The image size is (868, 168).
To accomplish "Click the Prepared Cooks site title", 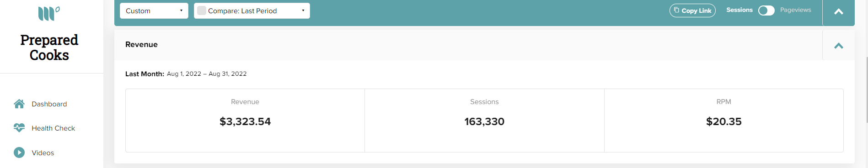I will (49, 47).
